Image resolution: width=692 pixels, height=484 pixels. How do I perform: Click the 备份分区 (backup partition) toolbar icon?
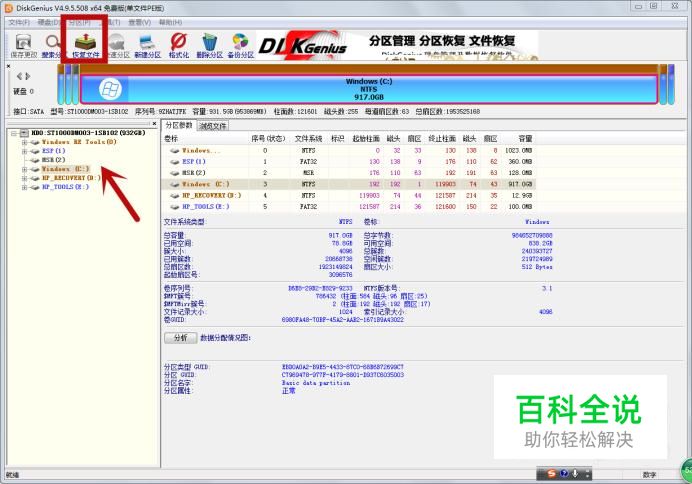pos(241,42)
